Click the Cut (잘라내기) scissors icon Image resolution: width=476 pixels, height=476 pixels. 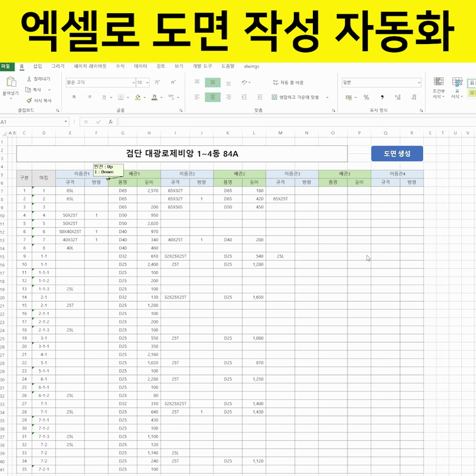[29, 79]
